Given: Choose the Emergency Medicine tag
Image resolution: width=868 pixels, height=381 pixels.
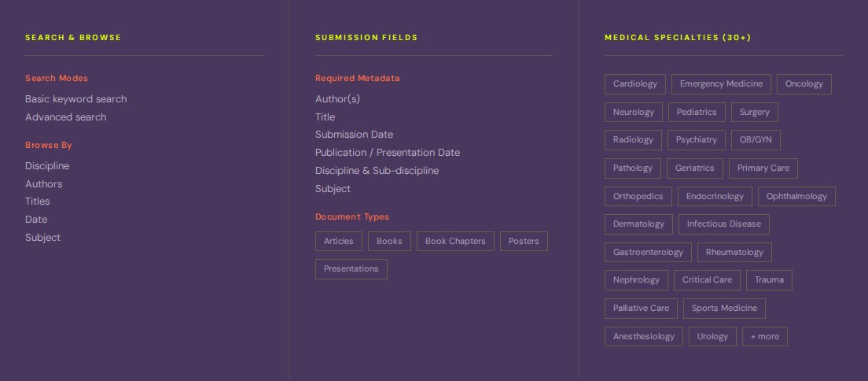Looking at the screenshot, I should [x=721, y=84].
